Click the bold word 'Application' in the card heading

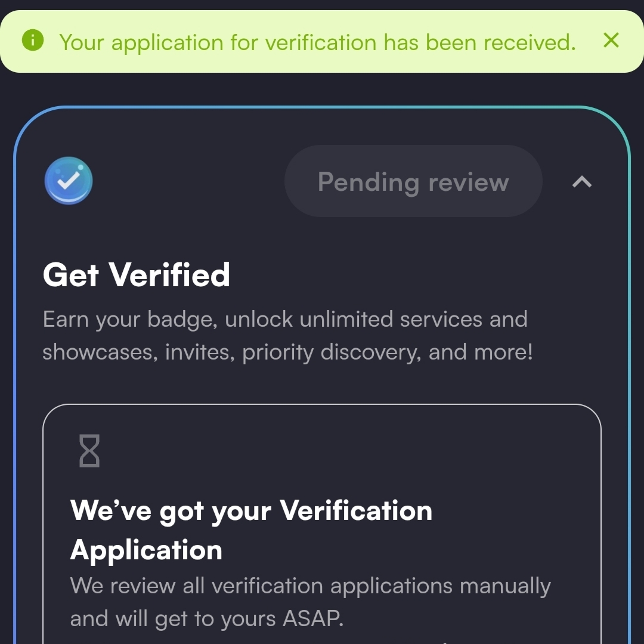(146, 550)
